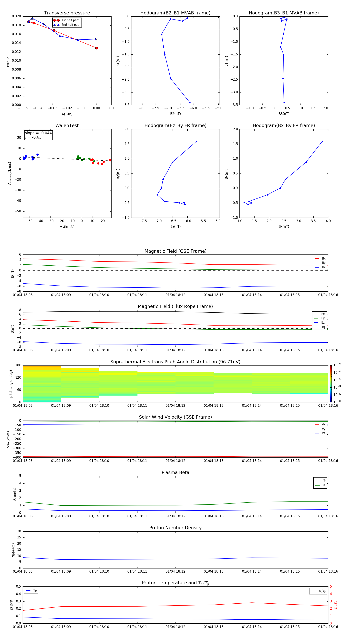Click the 'Np(#/cc)' axis label
351x644 pixels.
tap(13, 550)
